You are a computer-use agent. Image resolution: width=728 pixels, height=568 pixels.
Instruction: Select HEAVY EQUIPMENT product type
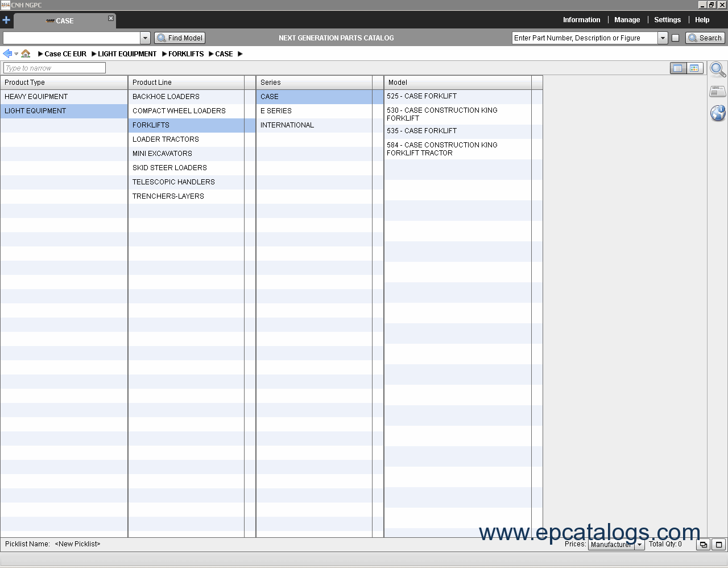[64, 97]
